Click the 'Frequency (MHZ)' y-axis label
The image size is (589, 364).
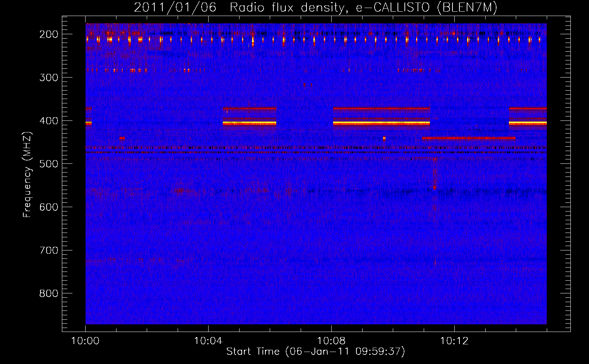point(27,174)
